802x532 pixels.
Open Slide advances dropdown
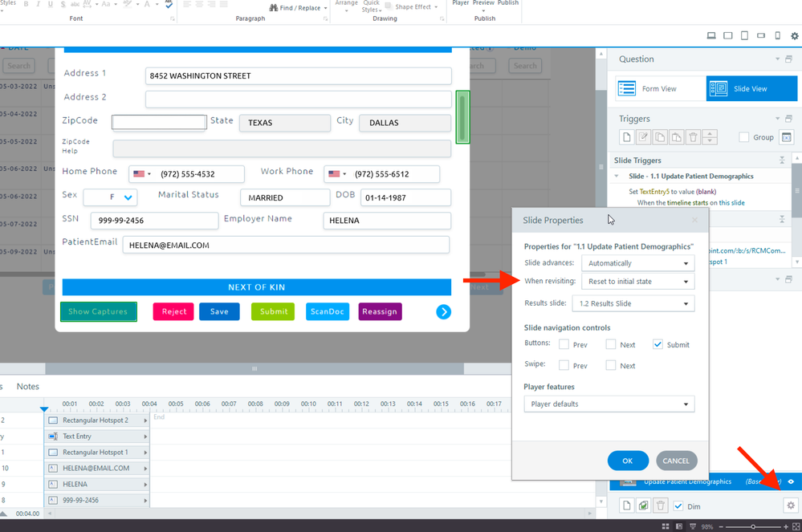[637, 263]
